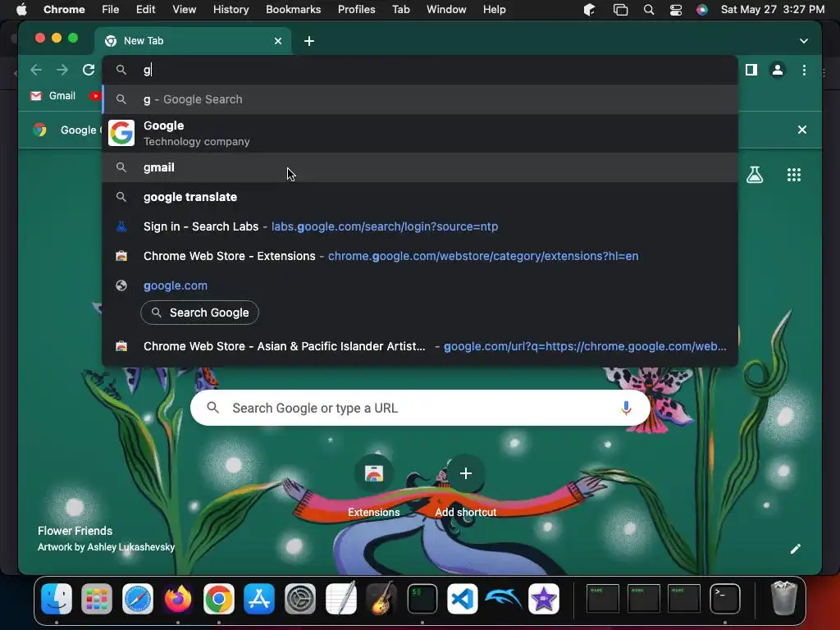Click the Search Google or type a URL box

(x=420, y=408)
